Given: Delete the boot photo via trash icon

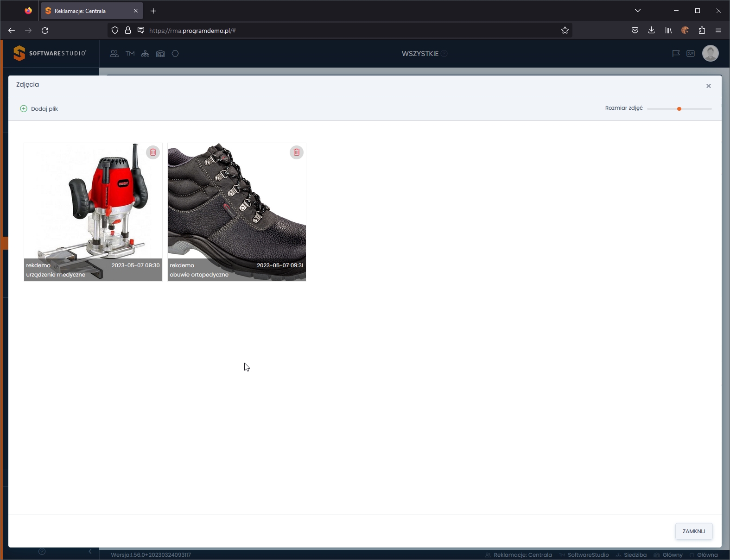Looking at the screenshot, I should tap(297, 152).
